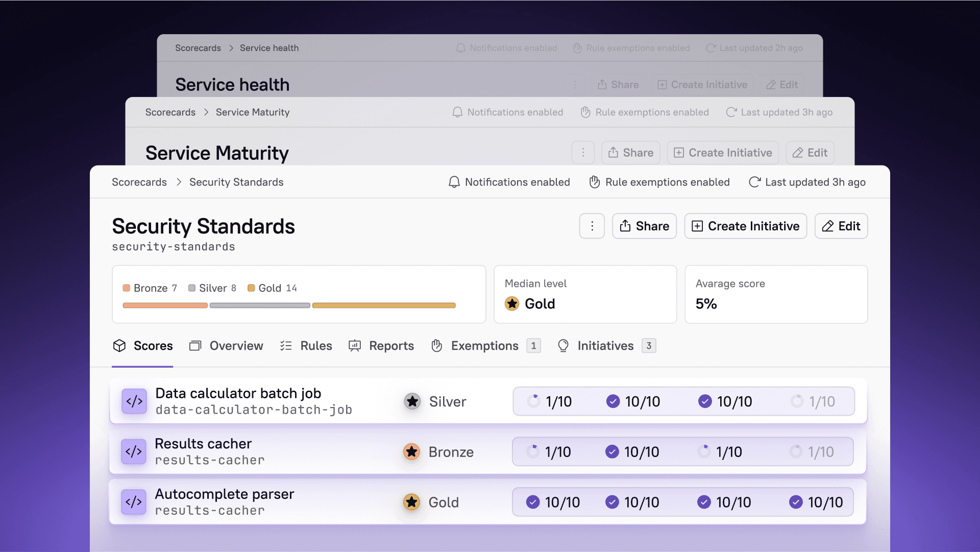Click the Bronze medal icon beside Results cacher

point(412,451)
